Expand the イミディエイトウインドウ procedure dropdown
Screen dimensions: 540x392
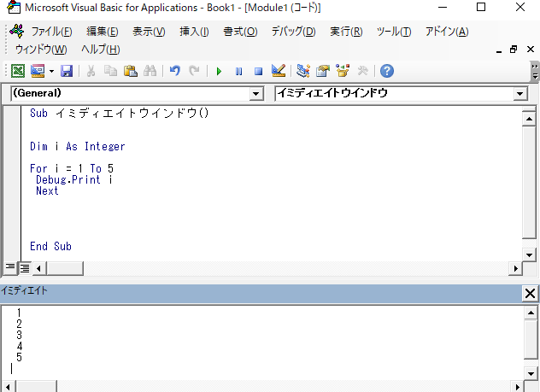520,94
